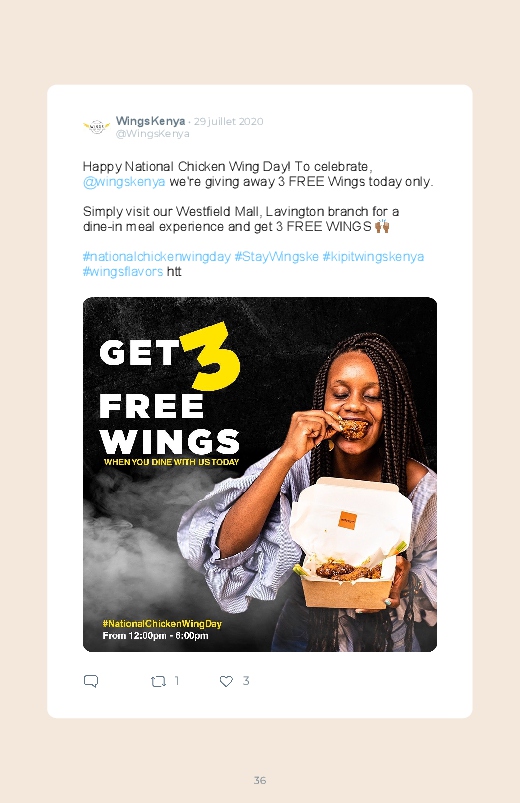Image resolution: width=520 pixels, height=803 pixels.
Task: Open hashtag #StayWingske
Action: [277, 257]
